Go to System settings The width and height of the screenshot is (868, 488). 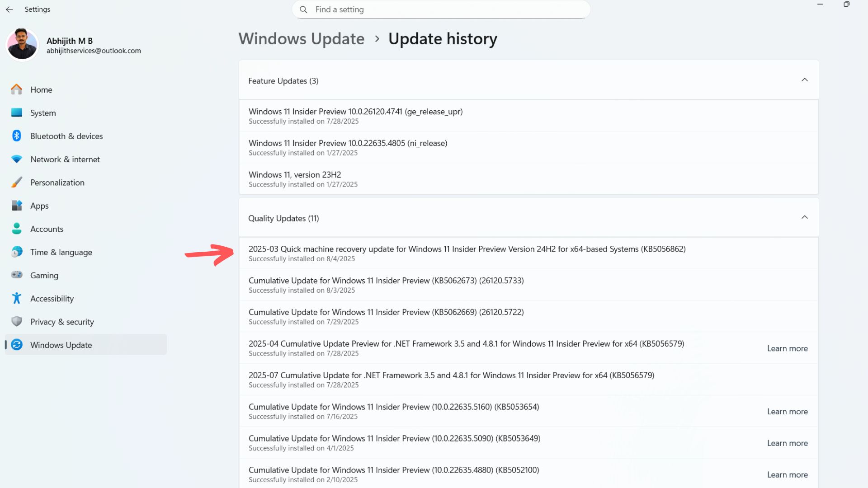[x=86, y=113]
